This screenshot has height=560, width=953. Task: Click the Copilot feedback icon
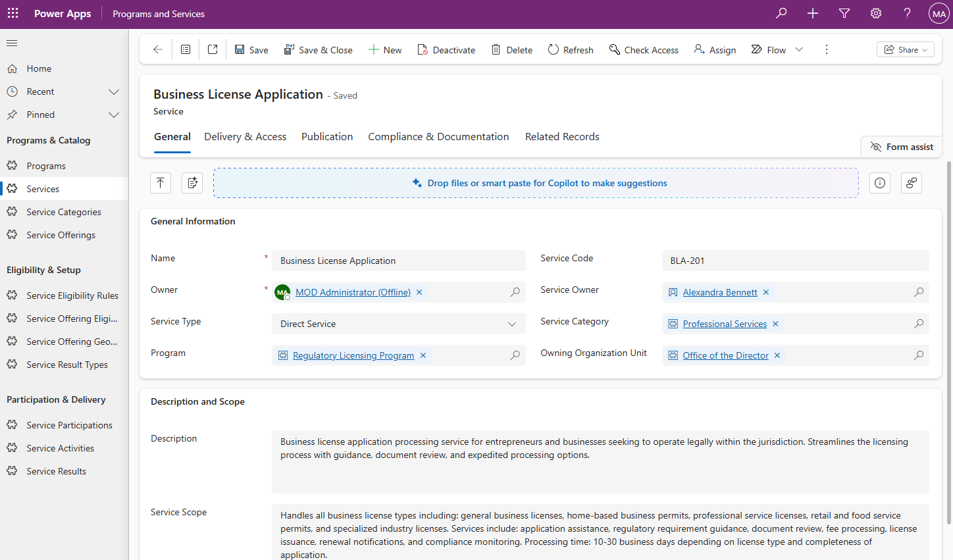pyautogui.click(x=912, y=183)
